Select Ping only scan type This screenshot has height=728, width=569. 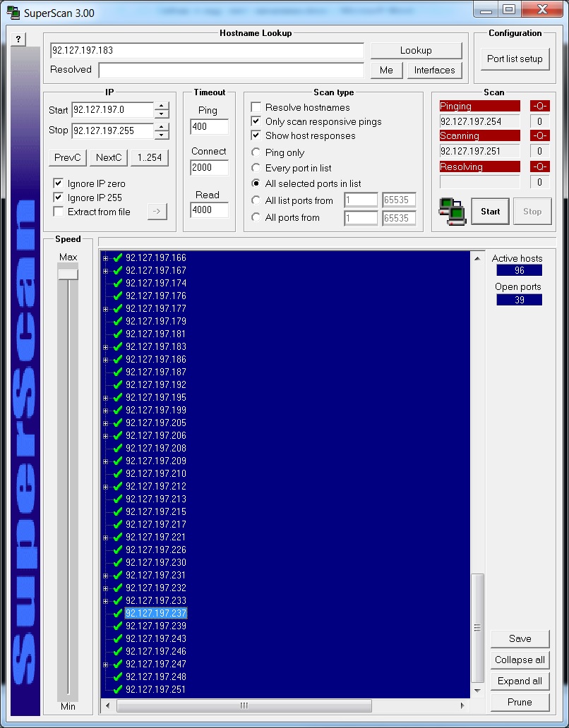(x=256, y=152)
